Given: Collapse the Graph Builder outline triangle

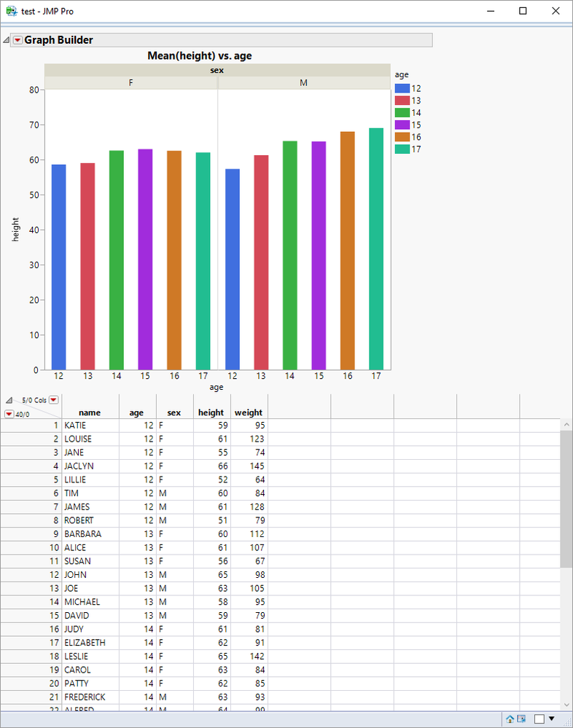Looking at the screenshot, I should [6, 40].
